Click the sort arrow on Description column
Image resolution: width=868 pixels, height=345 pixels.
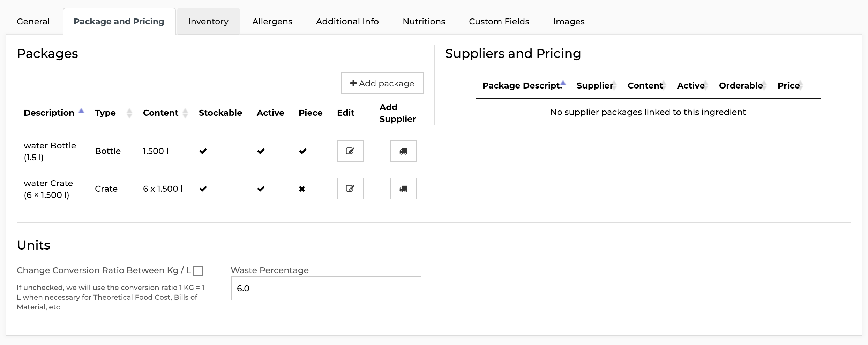[82, 112]
